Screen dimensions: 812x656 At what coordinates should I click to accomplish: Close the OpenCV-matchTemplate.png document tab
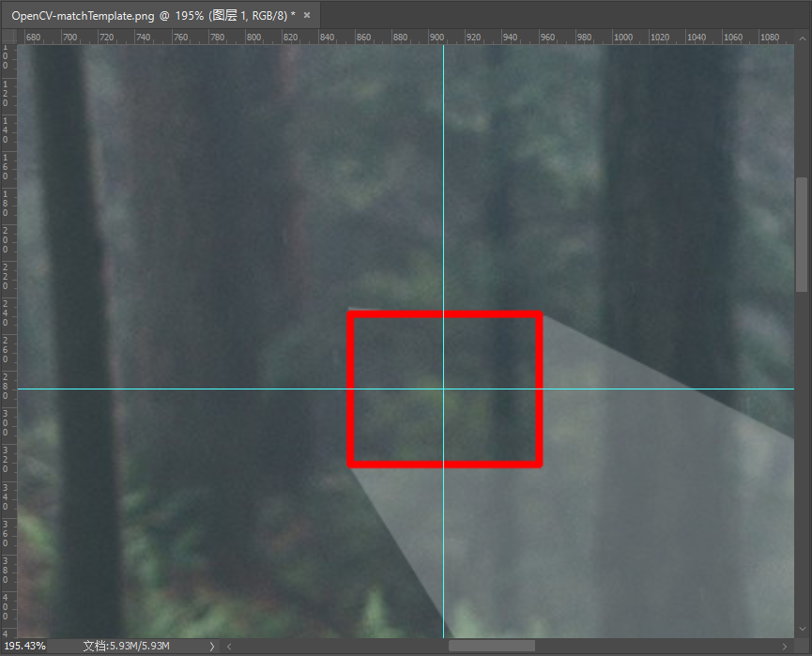click(x=307, y=15)
